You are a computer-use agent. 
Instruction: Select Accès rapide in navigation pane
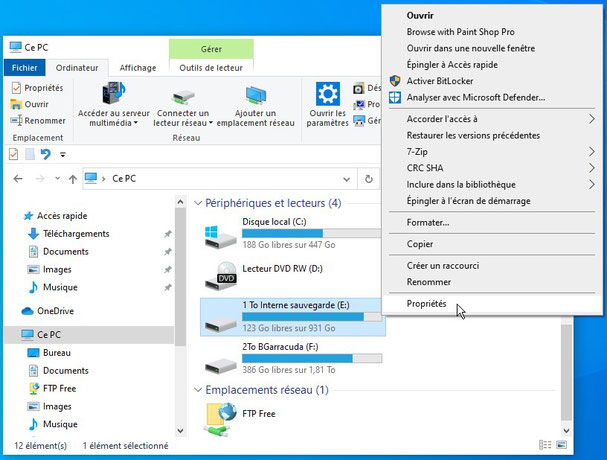(62, 216)
